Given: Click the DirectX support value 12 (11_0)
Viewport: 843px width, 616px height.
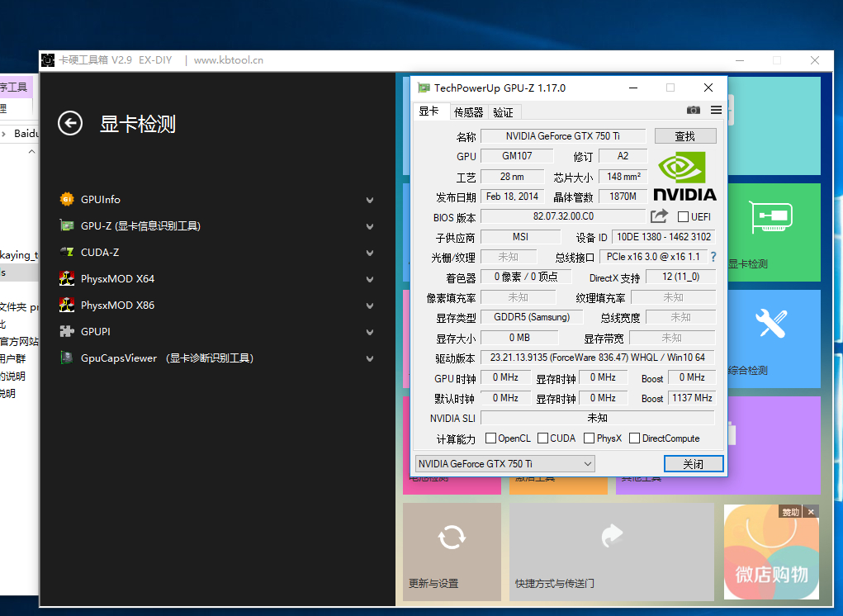Looking at the screenshot, I should (680, 277).
